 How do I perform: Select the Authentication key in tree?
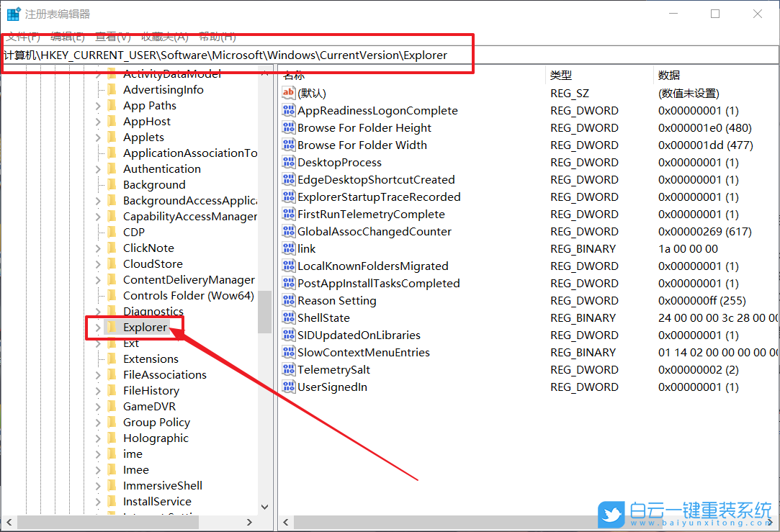click(161, 169)
